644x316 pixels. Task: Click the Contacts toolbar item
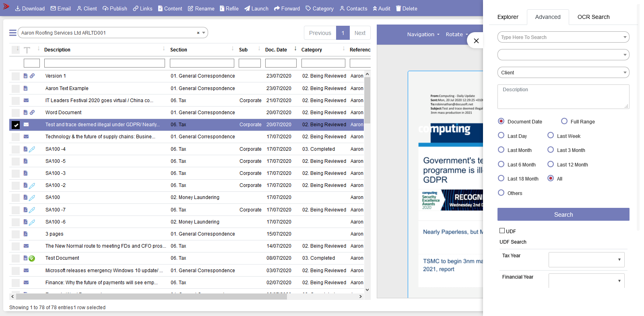(x=353, y=8)
